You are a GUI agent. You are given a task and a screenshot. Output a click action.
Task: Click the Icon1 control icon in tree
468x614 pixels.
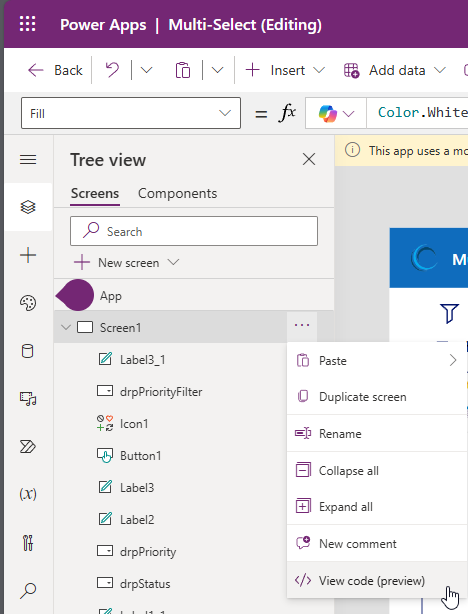(105, 423)
